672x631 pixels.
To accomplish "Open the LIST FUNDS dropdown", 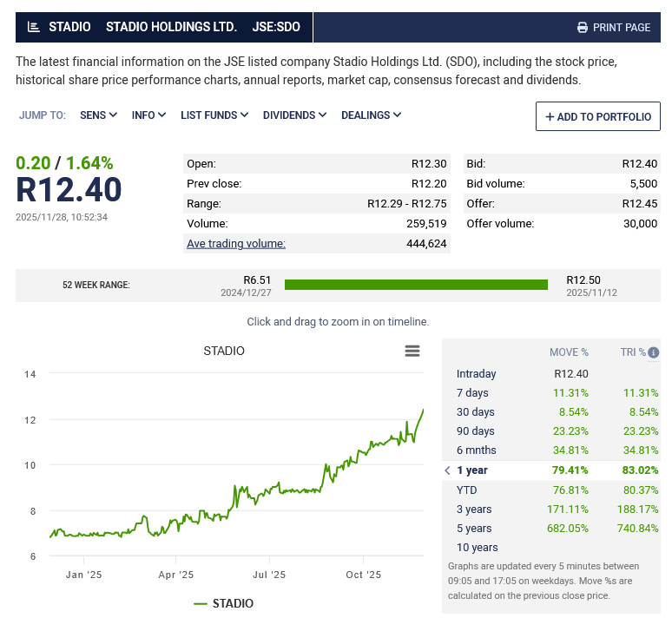I will click(214, 115).
